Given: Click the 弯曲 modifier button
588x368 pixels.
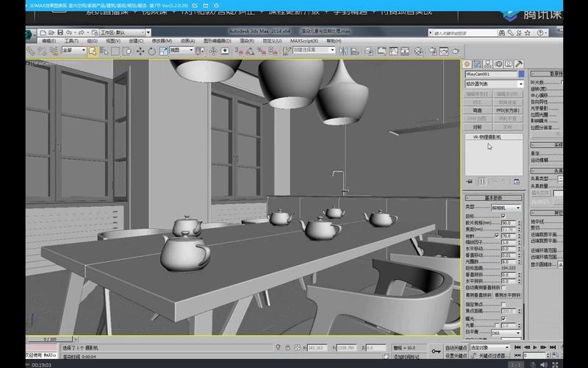Looking at the screenshot, I should pos(477,110).
